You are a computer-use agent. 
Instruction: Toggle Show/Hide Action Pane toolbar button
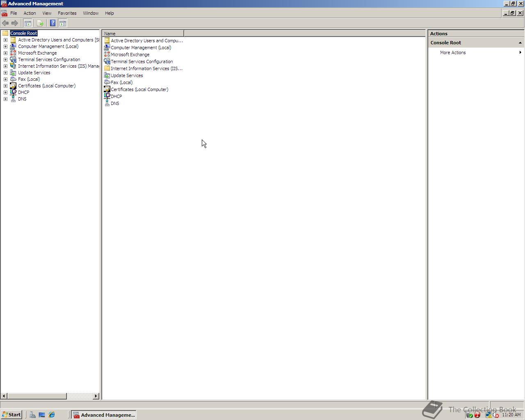[63, 23]
